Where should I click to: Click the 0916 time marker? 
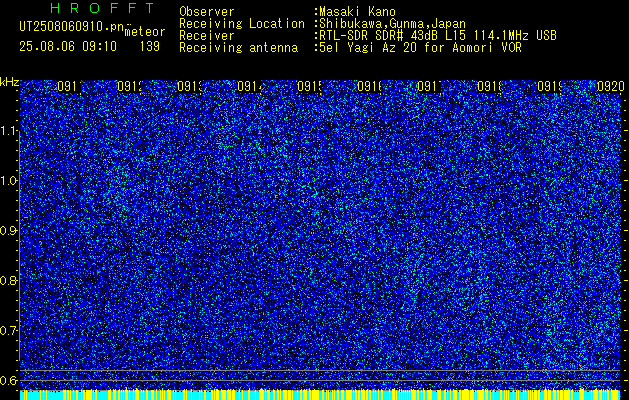[369, 87]
